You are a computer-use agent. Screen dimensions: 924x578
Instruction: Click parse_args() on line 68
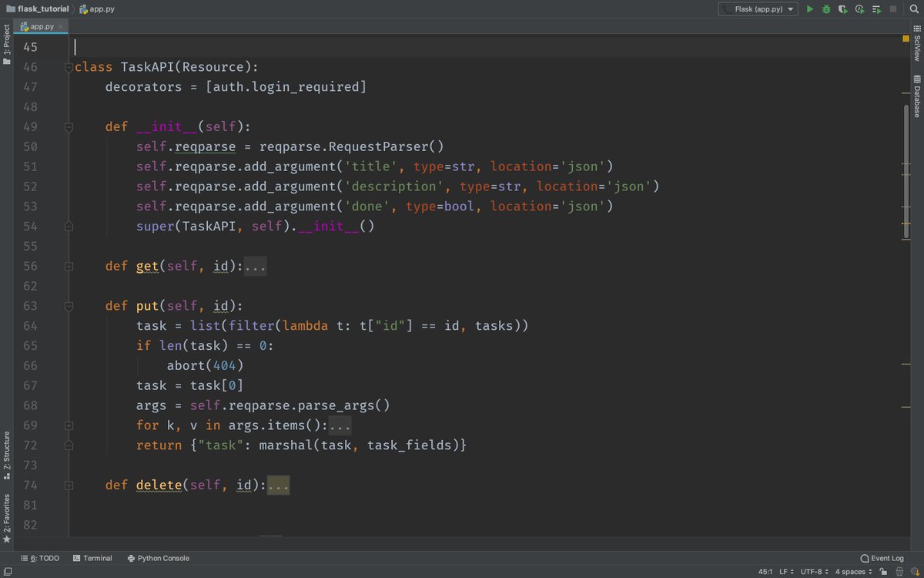tap(344, 405)
